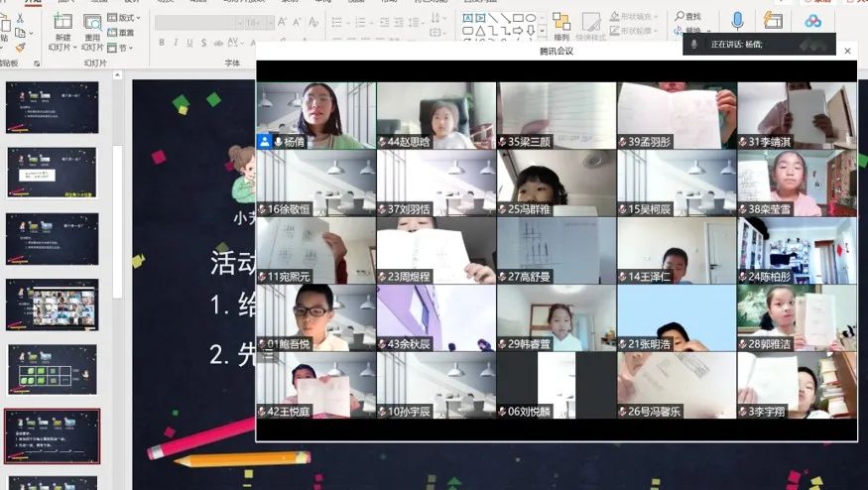
Task: Select the slide thumbnail with green grid
Action: (x=52, y=370)
